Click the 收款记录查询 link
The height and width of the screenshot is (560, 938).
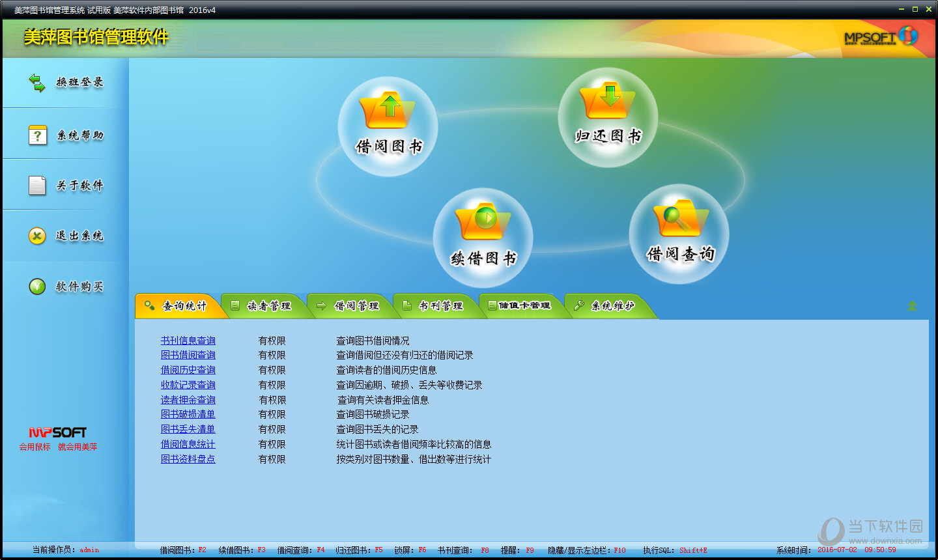[188, 385]
